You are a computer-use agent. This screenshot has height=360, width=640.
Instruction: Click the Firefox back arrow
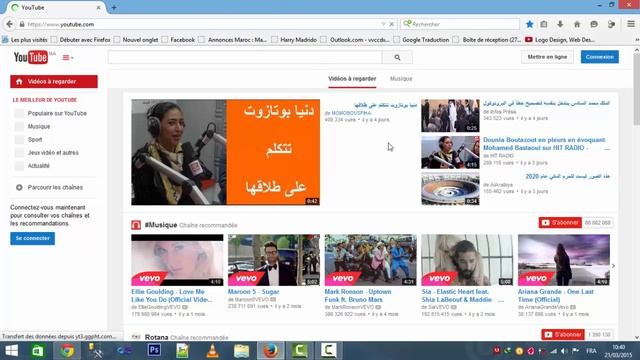click(x=9, y=24)
